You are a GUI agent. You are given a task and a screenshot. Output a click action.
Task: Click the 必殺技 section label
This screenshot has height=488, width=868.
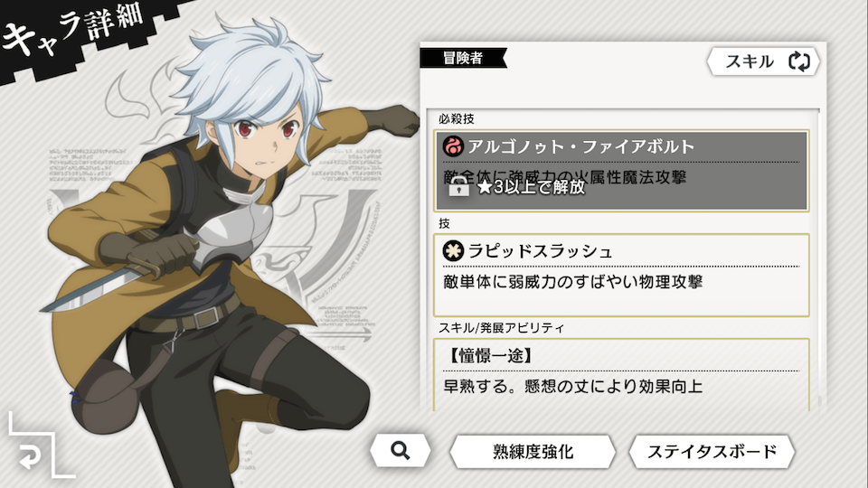(456, 119)
